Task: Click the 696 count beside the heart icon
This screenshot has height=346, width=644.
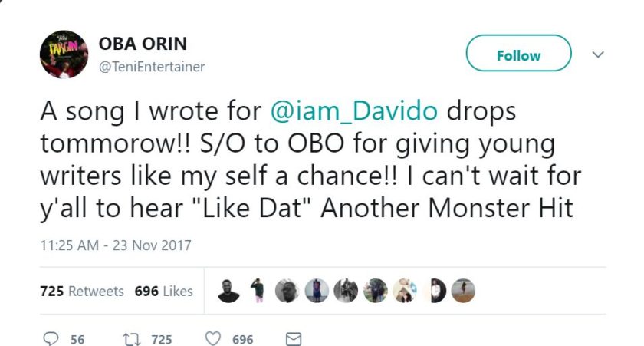Action: [242, 339]
